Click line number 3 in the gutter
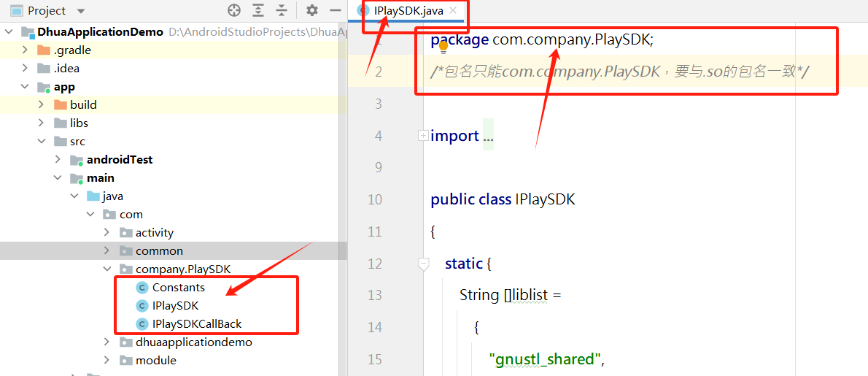Viewport: 868px width, 376px height. tap(379, 104)
